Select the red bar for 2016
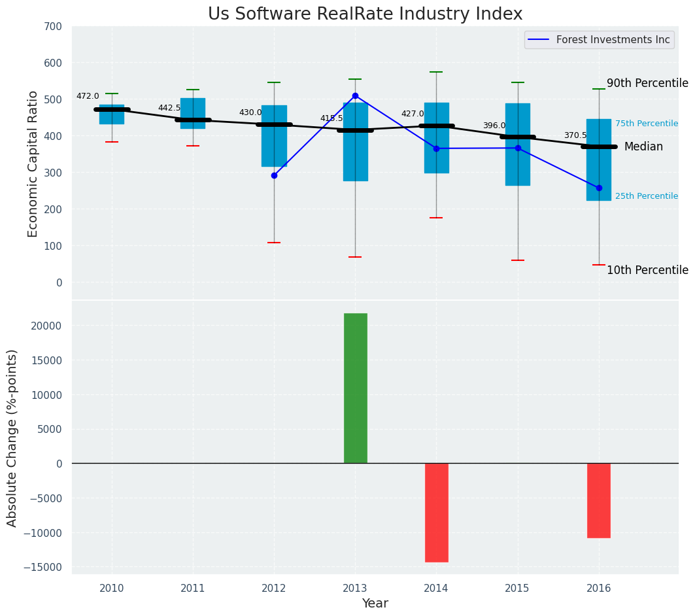The height and width of the screenshot is (616, 695). pos(599,500)
